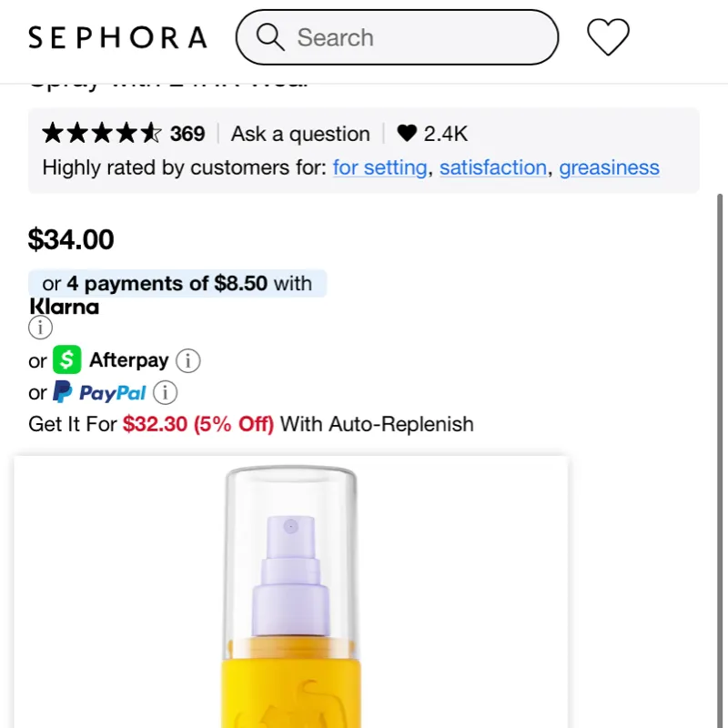Open PayPal info icon
The image size is (728, 728).
pos(165,393)
